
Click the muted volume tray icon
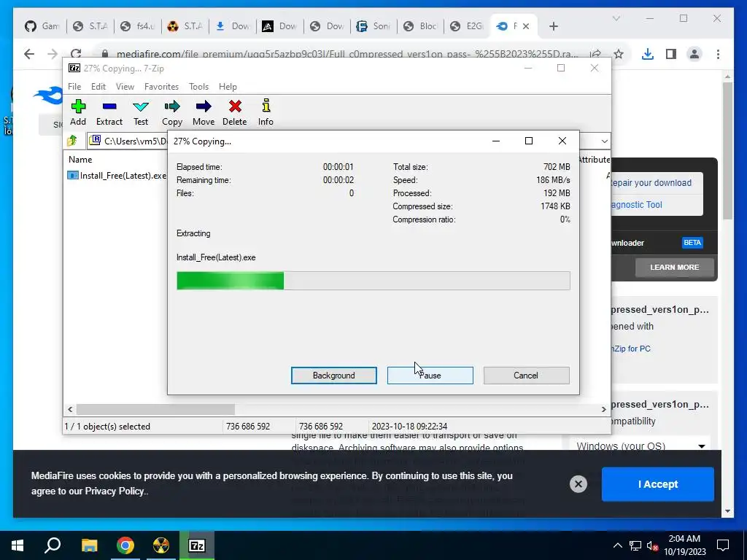click(652, 545)
